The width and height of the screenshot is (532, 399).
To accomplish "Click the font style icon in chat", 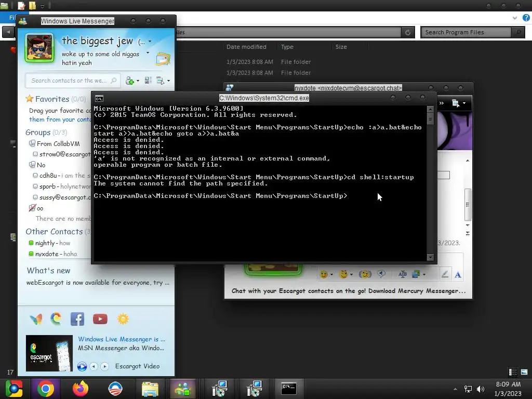I will 403,274.
